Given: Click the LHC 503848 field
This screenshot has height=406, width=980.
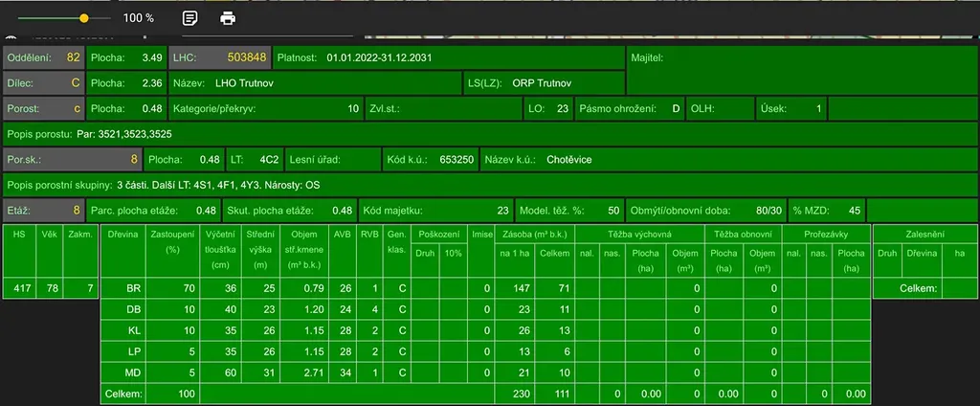Looking at the screenshot, I should click(220, 57).
